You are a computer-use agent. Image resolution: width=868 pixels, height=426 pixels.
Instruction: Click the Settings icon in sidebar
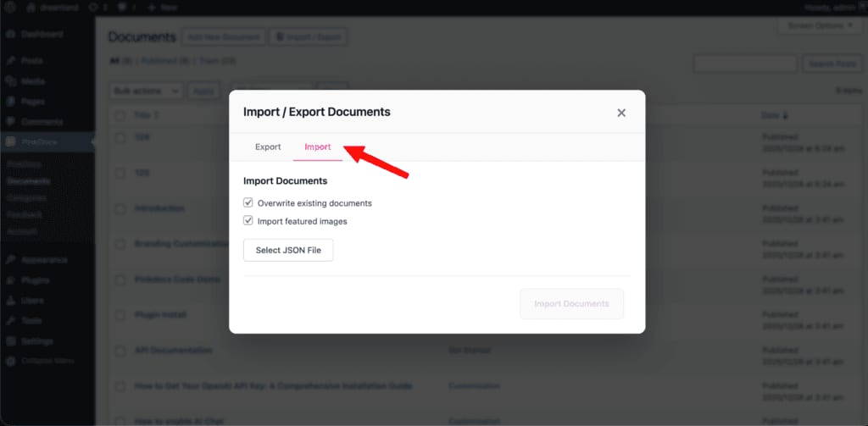[10, 341]
